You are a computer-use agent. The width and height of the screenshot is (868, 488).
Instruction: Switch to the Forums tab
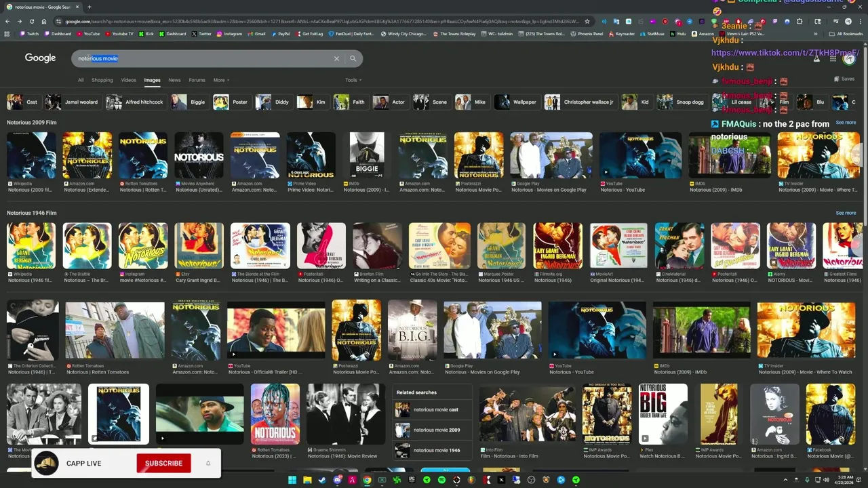point(197,80)
